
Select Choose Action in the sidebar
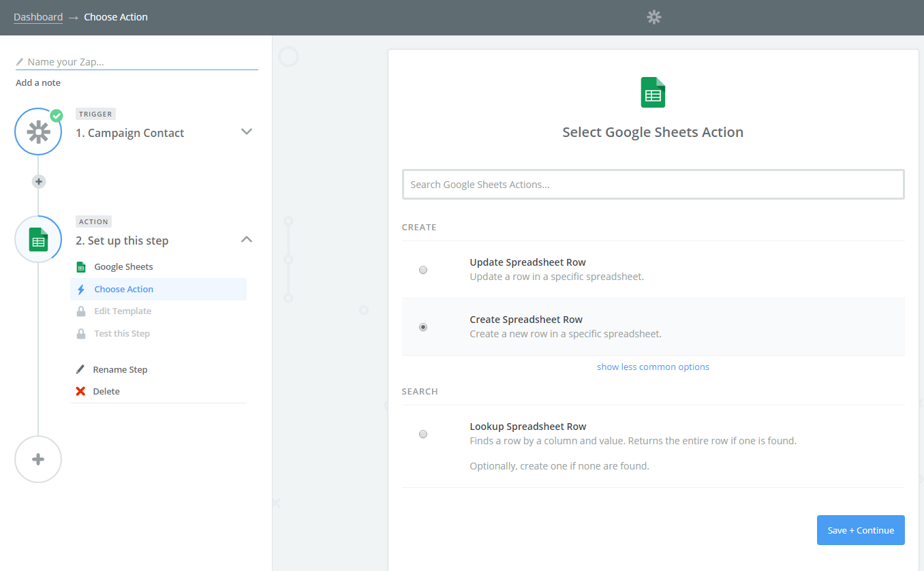tap(123, 289)
